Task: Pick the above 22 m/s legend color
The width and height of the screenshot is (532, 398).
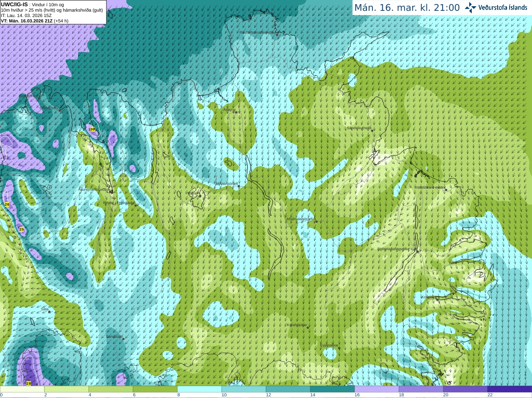Action: 510,389
